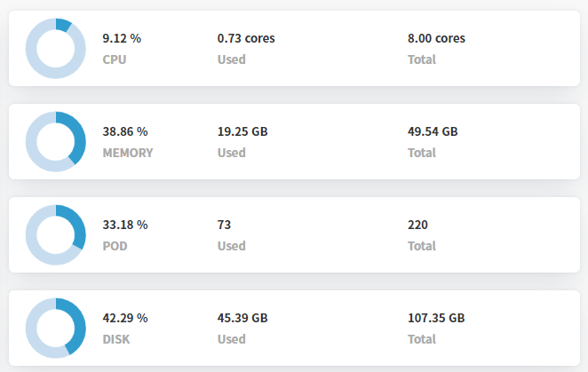Viewport: 588px width, 372px height.
Task: Click the 73 used pods value
Action: (224, 225)
